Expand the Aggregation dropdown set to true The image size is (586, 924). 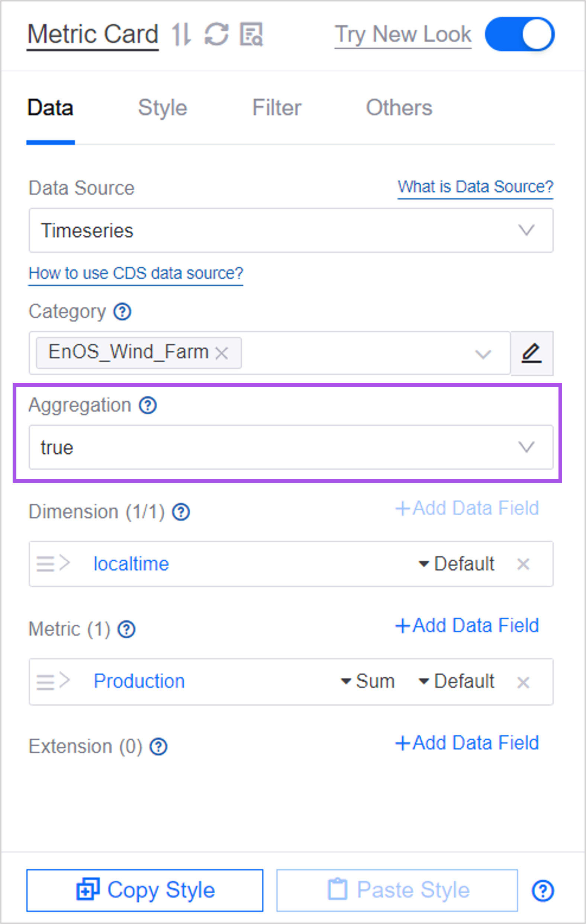291,447
